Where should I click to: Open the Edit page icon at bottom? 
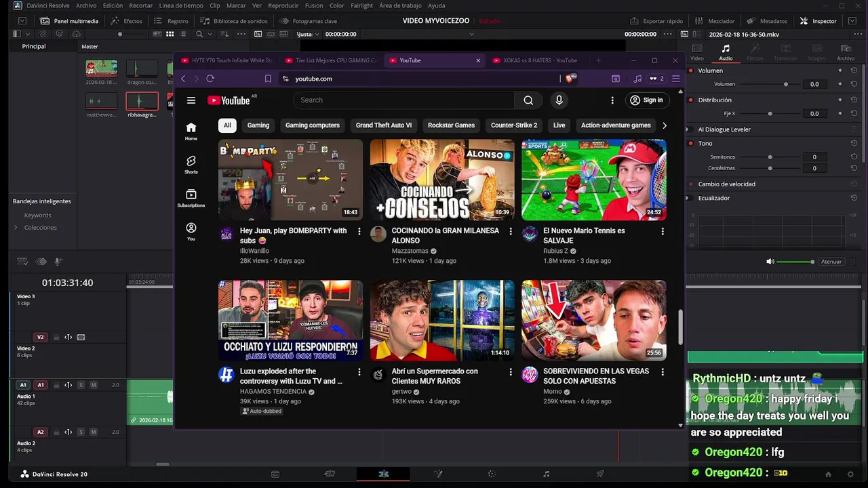click(x=383, y=474)
